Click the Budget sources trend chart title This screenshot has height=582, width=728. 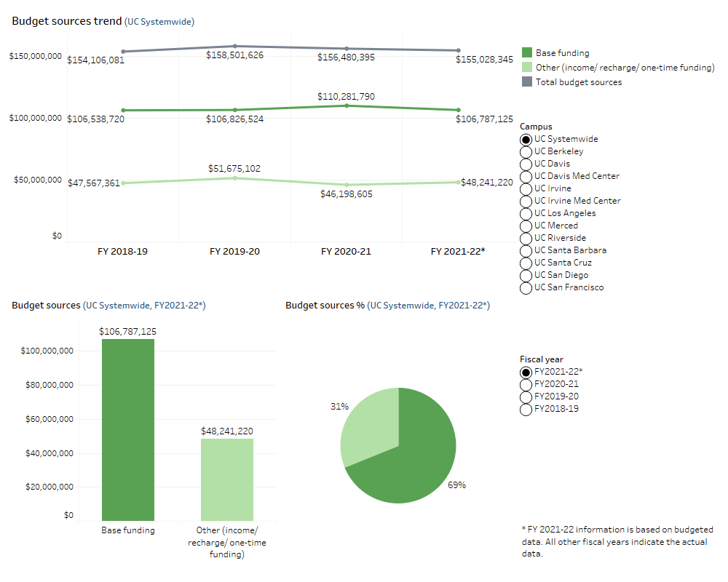66,21
